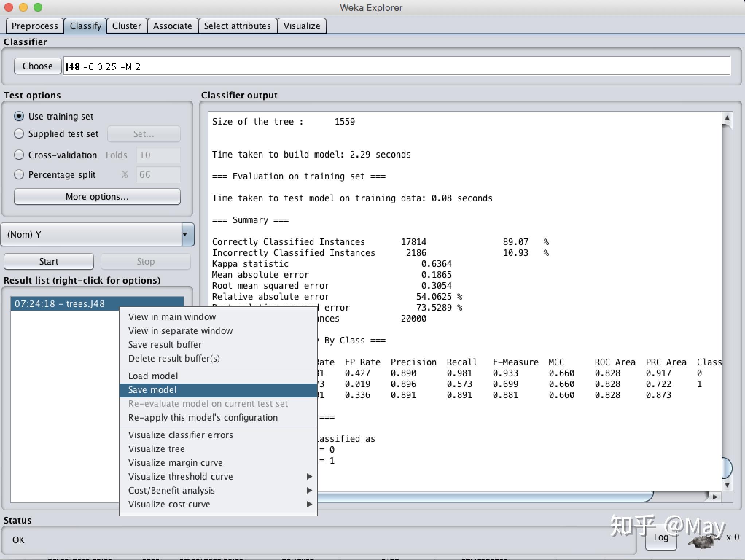Expand Visualize cost curve submenu
The width and height of the screenshot is (745, 560).
tap(309, 504)
